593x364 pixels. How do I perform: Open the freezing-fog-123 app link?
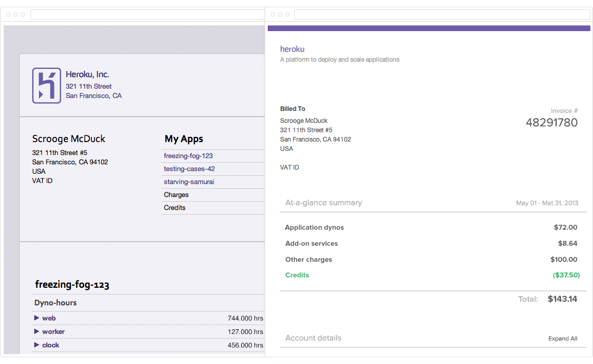188,156
